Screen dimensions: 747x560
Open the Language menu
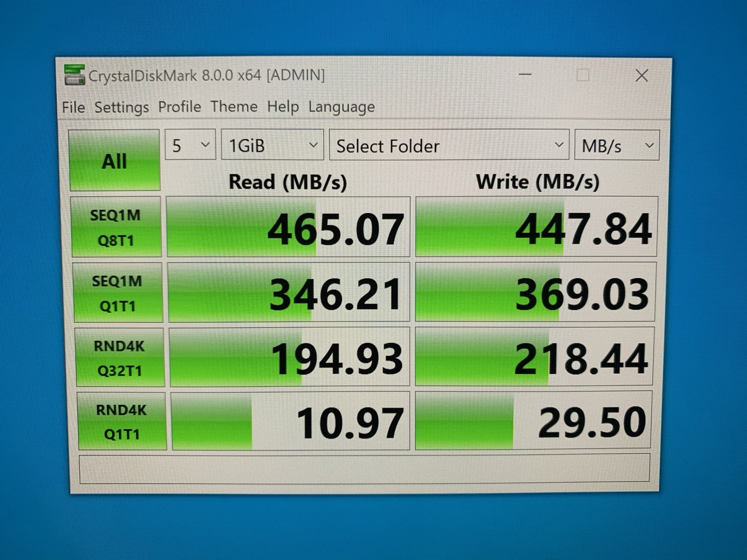(341, 107)
